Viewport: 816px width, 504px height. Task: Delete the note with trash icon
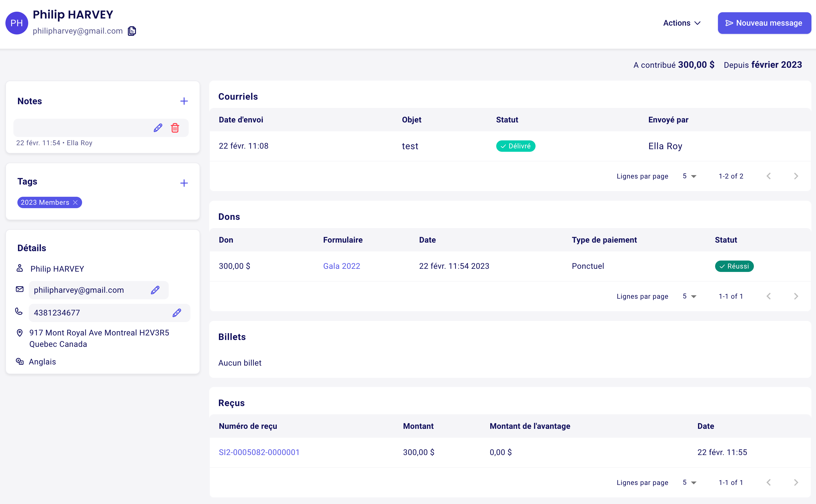point(175,128)
